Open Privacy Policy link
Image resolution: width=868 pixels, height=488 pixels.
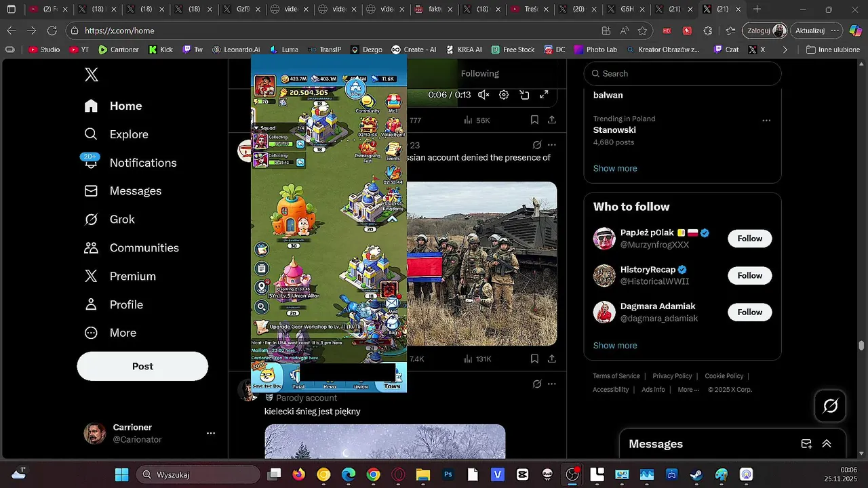672,376
